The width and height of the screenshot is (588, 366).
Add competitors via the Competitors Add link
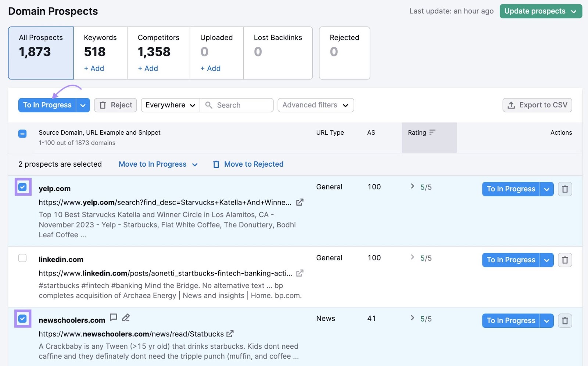pos(147,68)
